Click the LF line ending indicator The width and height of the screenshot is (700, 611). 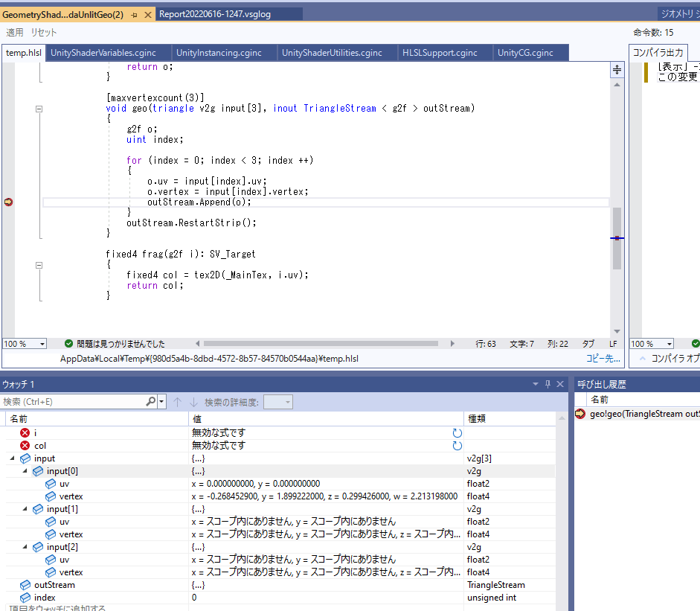tap(613, 344)
